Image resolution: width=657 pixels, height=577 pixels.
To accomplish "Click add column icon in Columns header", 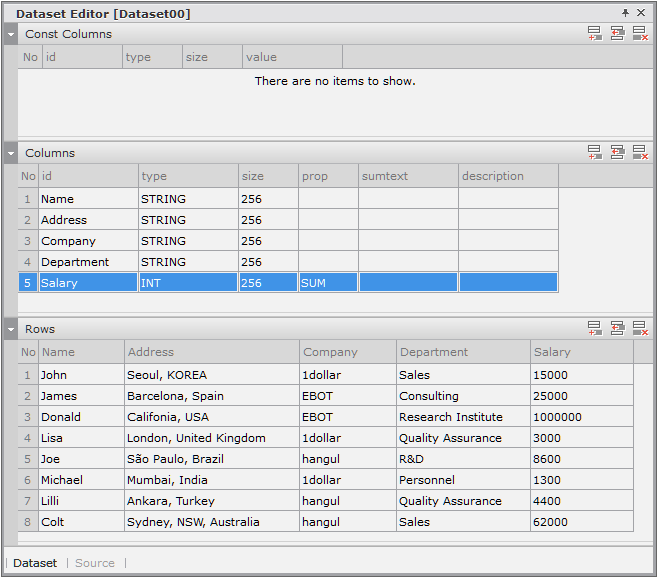I will pyautogui.click(x=595, y=153).
